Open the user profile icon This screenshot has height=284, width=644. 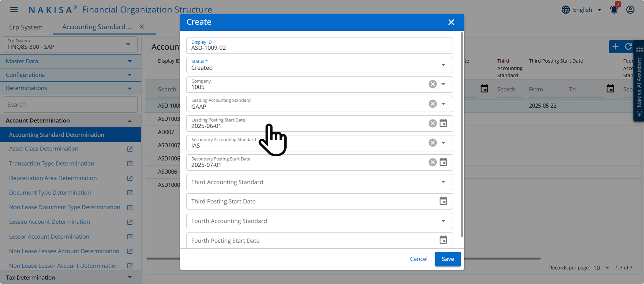(630, 10)
